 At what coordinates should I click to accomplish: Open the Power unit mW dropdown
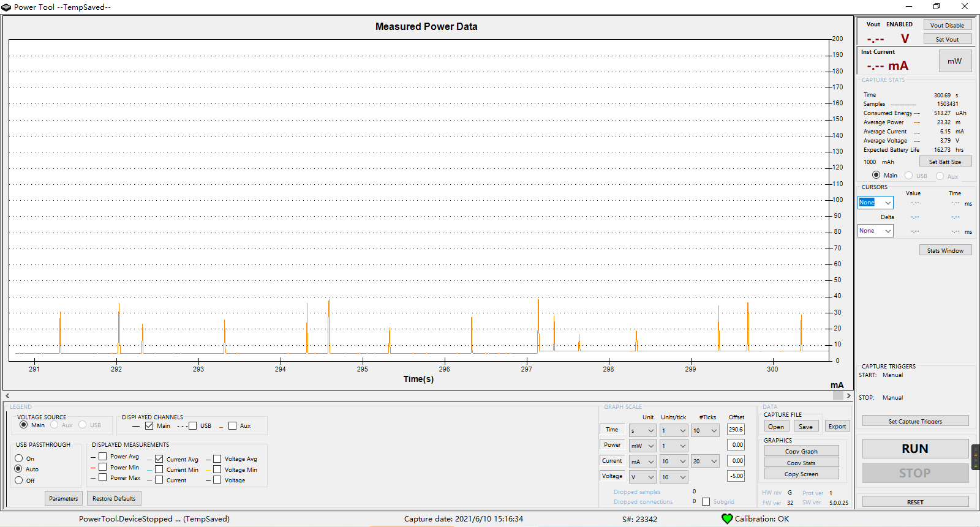point(643,446)
